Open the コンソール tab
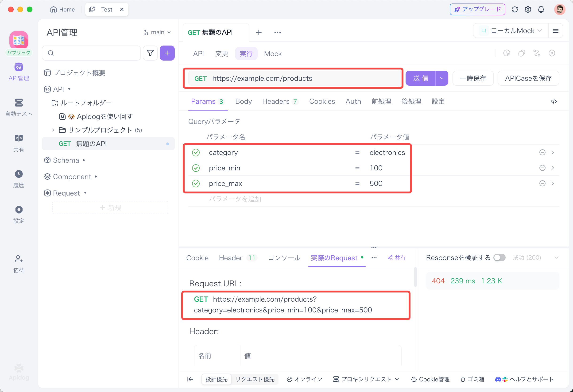Viewport: 573px width, 392px height. (x=284, y=258)
